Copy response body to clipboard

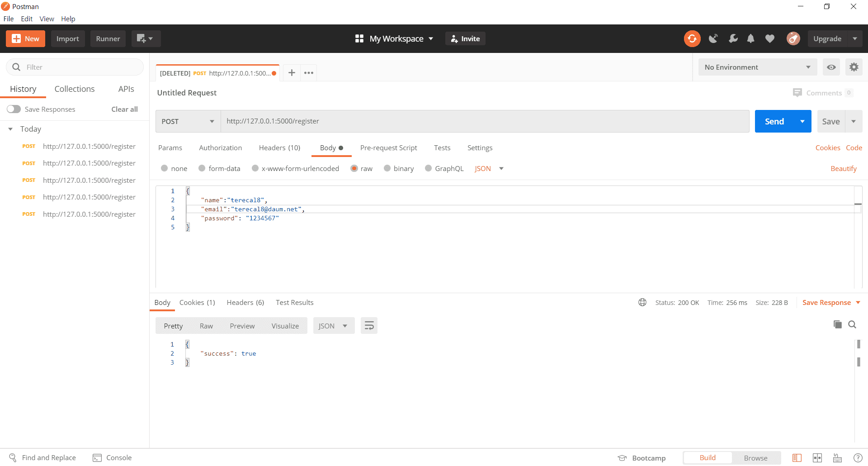(837, 324)
